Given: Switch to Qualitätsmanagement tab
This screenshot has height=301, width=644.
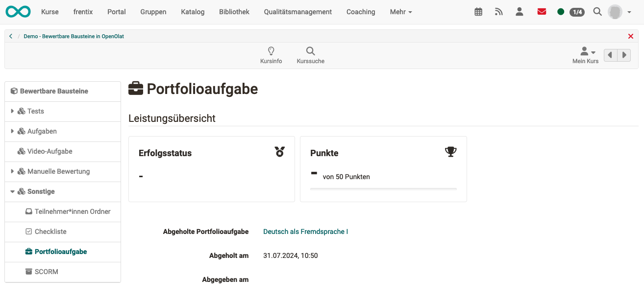Looking at the screenshot, I should [297, 12].
